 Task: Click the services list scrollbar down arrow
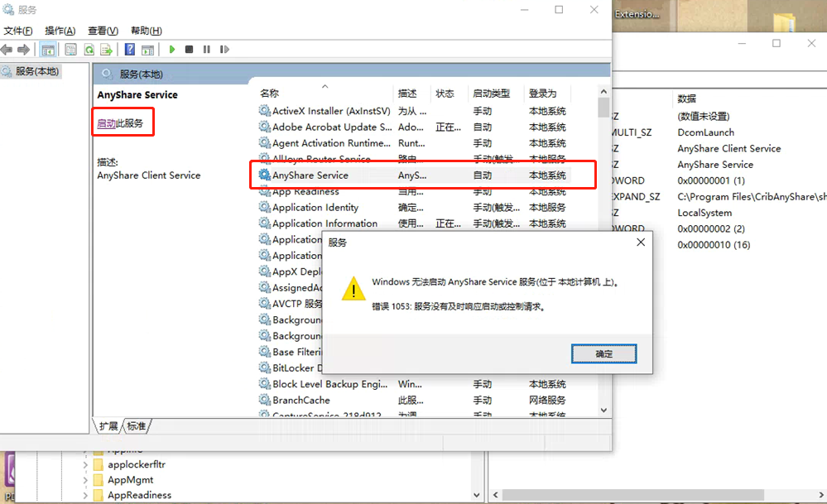(603, 410)
